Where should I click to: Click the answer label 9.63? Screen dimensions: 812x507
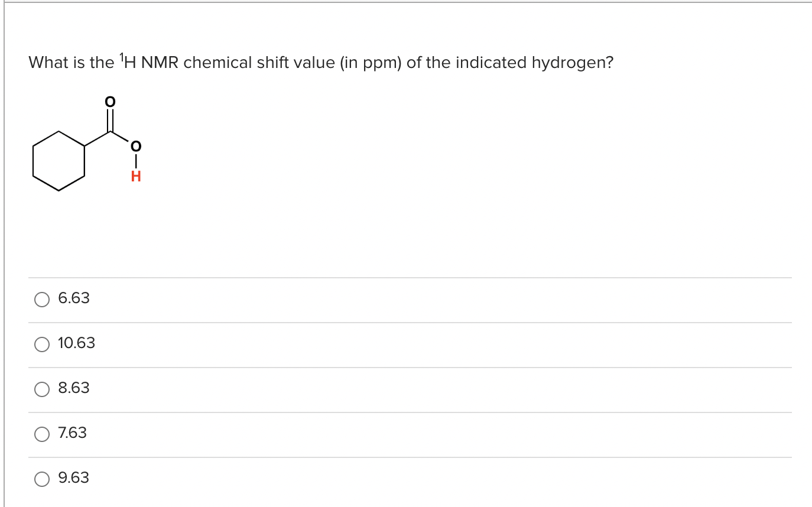(x=73, y=478)
